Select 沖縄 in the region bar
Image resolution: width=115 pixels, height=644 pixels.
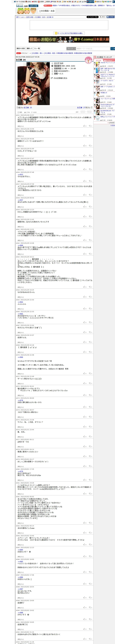coord(104,2)
